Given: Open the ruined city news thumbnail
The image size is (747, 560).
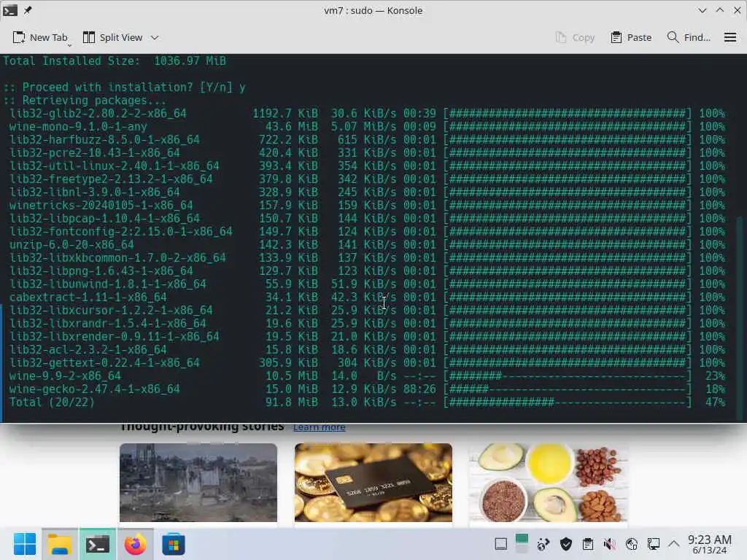Looking at the screenshot, I should [x=198, y=483].
